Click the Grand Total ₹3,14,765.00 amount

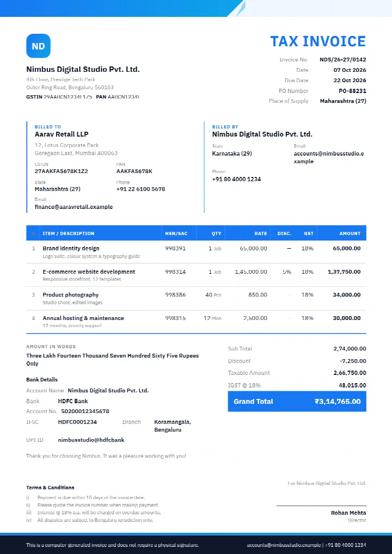338,402
